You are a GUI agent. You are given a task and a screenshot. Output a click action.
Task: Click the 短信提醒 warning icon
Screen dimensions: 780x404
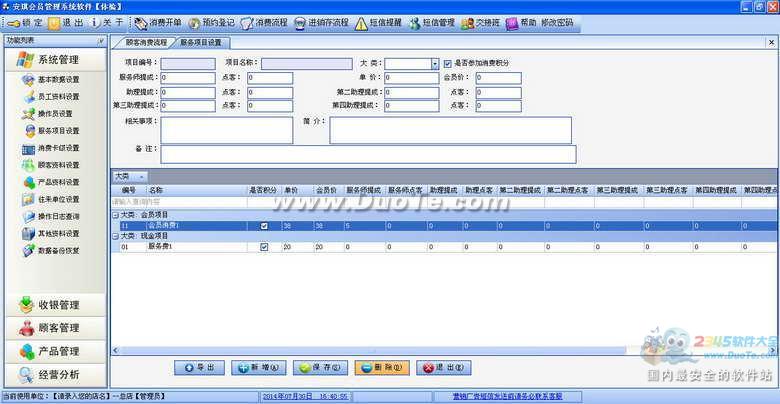361,23
